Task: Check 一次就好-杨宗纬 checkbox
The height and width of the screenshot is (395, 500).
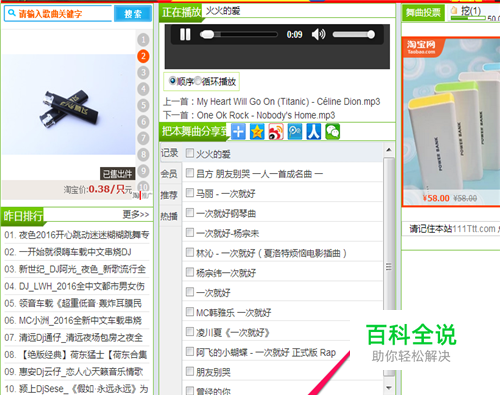Action: click(x=190, y=232)
